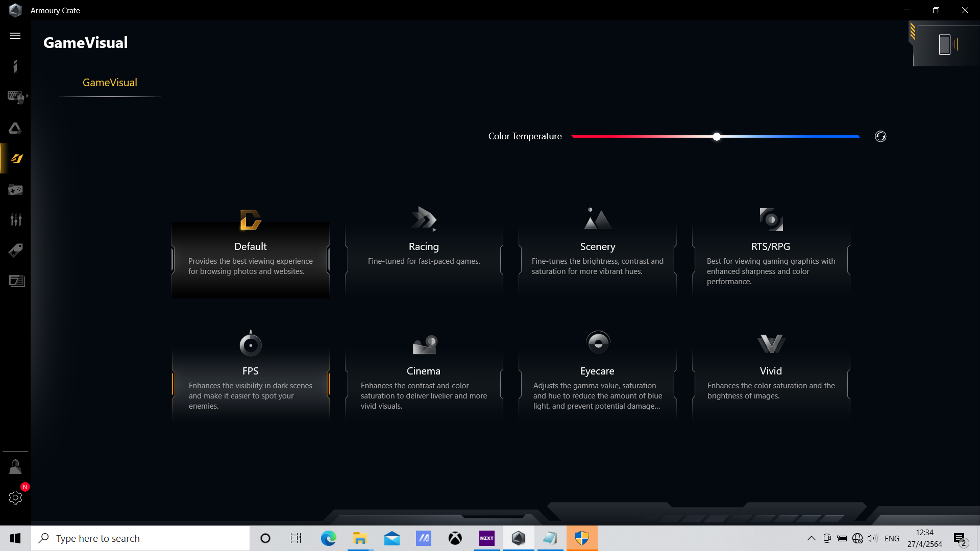This screenshot has width=980, height=551.
Task: Open the Xbox app on the taskbar
Action: tap(455, 538)
